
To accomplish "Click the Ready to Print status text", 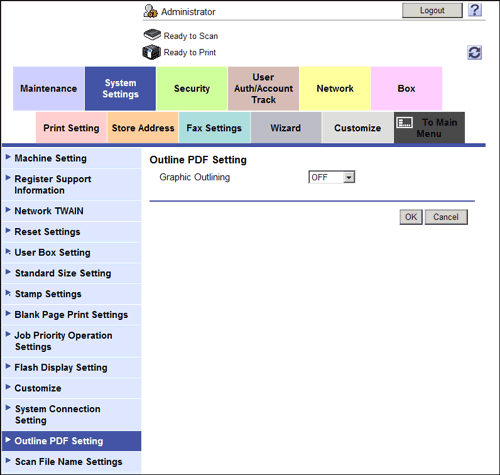I will [x=190, y=52].
